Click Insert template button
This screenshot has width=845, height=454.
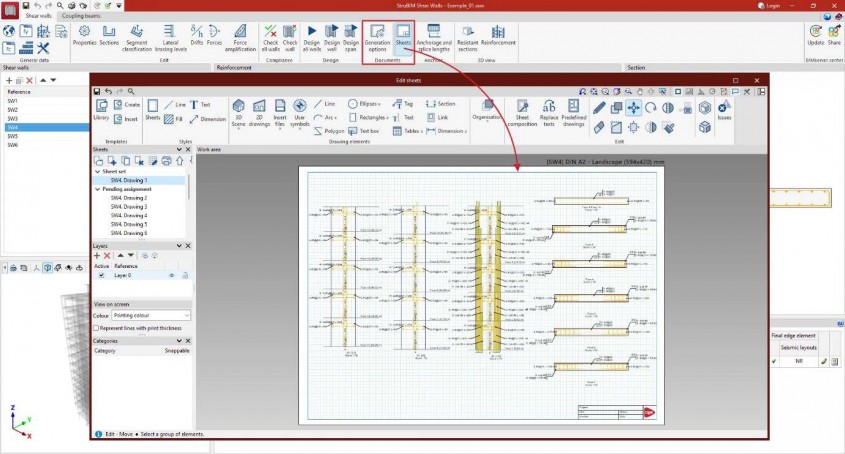coord(126,119)
